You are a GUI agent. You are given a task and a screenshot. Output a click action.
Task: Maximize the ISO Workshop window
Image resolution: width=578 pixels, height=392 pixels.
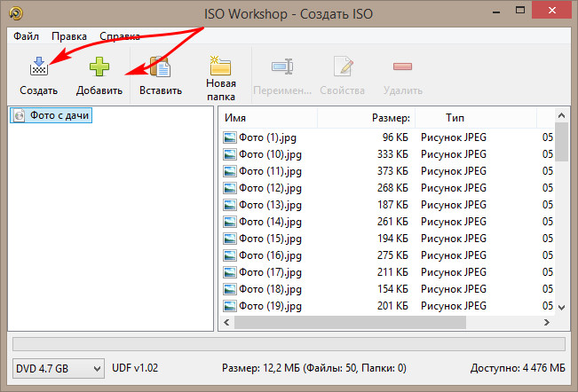pos(520,11)
